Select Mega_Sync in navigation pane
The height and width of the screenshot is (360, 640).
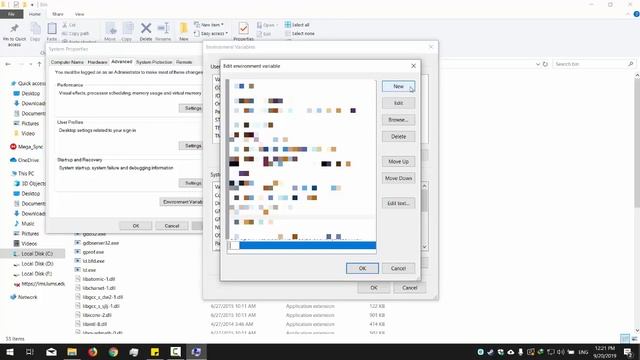(x=27, y=147)
